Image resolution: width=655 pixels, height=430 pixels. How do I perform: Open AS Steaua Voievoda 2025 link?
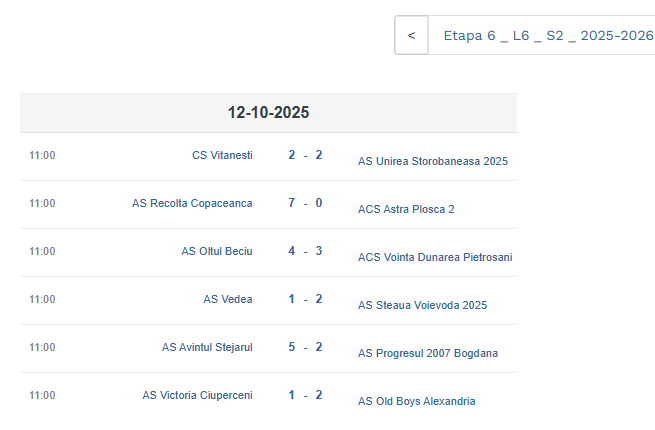[422, 305]
